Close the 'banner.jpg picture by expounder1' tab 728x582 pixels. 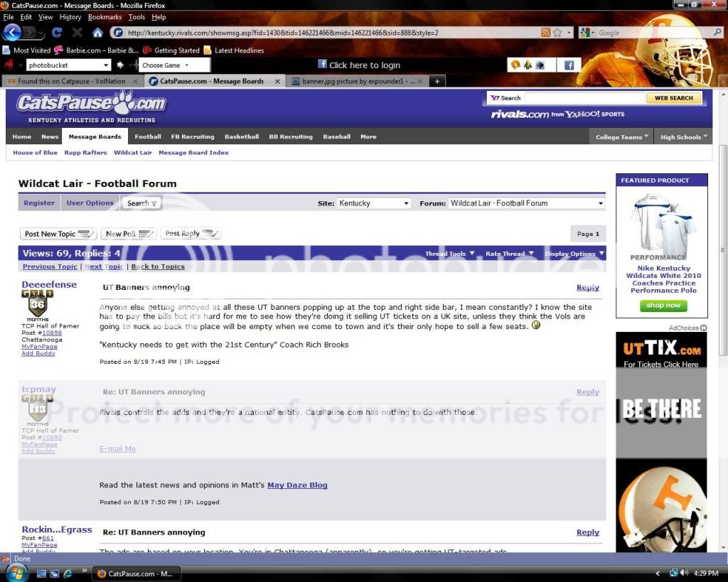[x=419, y=81]
